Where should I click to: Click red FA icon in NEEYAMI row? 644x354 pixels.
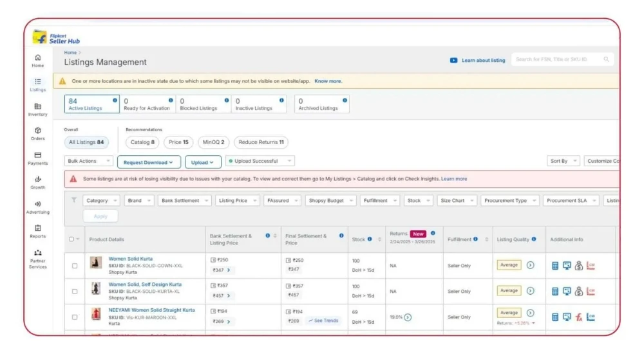(579, 317)
